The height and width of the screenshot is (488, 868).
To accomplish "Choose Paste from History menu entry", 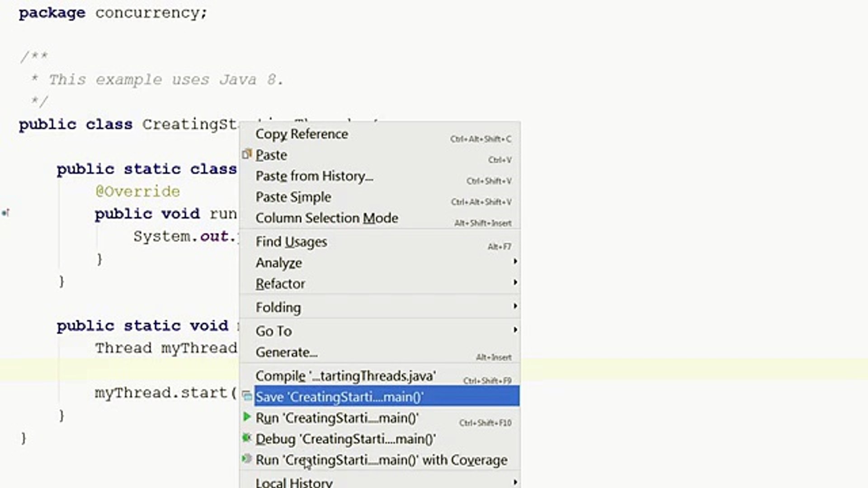I will pyautogui.click(x=314, y=176).
